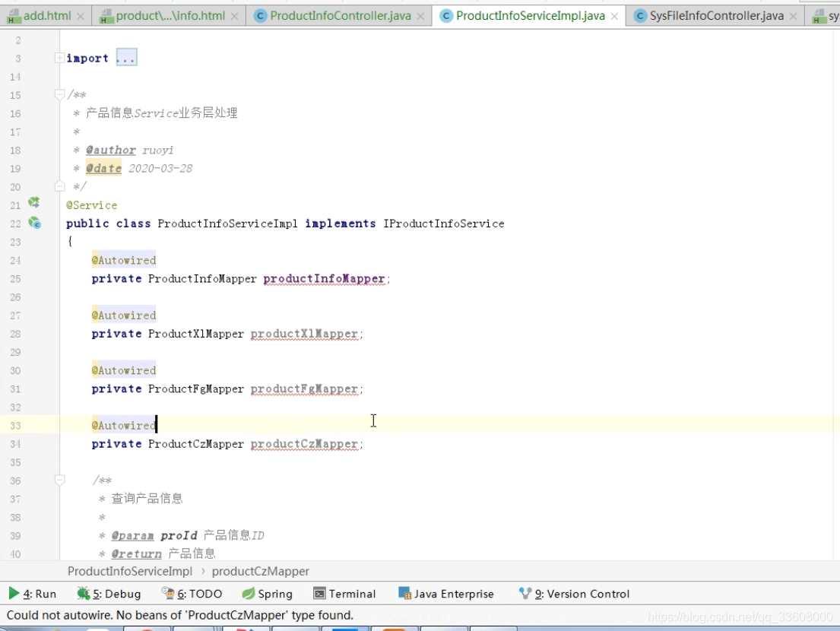This screenshot has height=631, width=840.
Task: Open the product\...\info.html tab
Action: pyautogui.click(x=170, y=16)
